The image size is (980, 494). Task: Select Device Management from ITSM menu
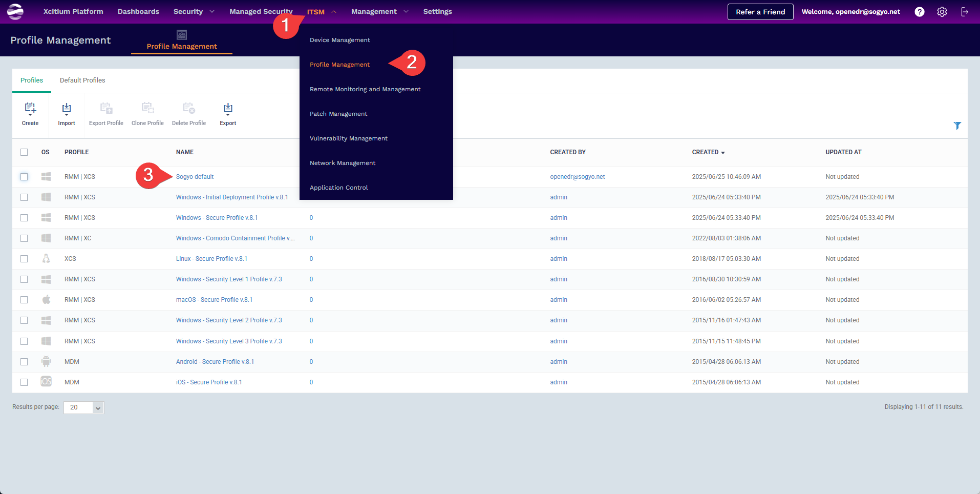pos(340,40)
